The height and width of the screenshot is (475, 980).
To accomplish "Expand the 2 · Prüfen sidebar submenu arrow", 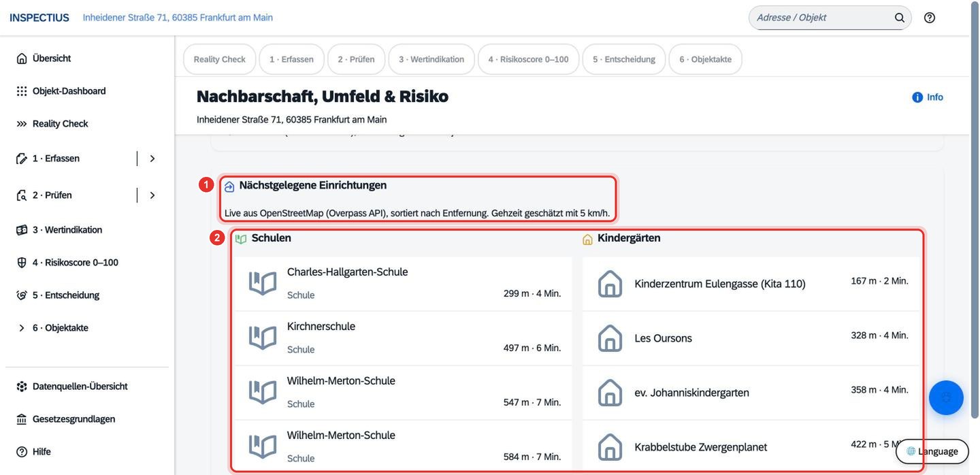I will click(152, 195).
